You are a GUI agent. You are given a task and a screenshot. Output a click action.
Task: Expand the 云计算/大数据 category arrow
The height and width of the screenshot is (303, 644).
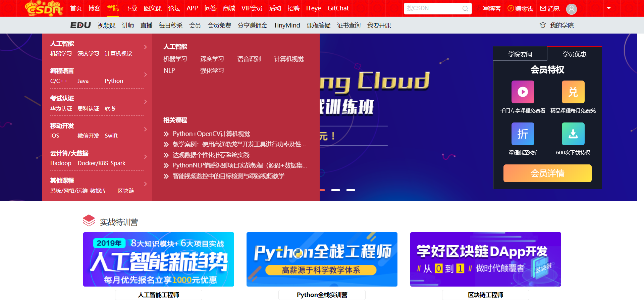coord(146,157)
